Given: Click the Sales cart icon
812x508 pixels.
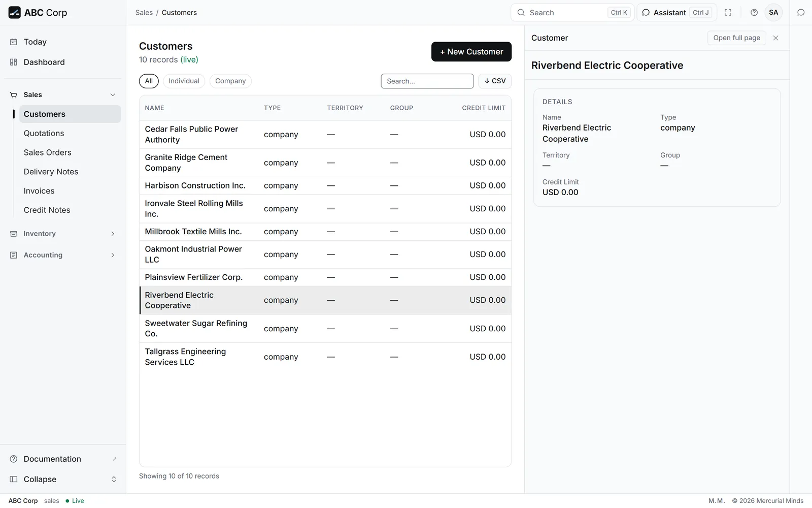Looking at the screenshot, I should pyautogui.click(x=14, y=95).
